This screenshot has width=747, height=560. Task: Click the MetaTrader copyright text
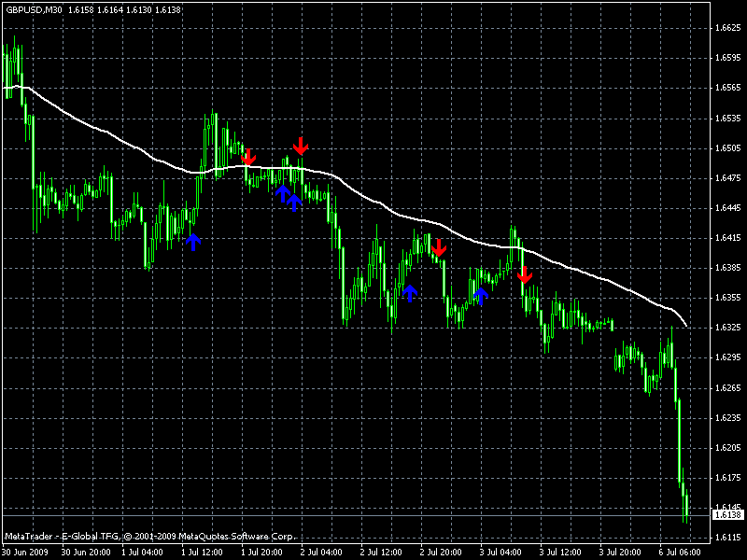pos(150,537)
